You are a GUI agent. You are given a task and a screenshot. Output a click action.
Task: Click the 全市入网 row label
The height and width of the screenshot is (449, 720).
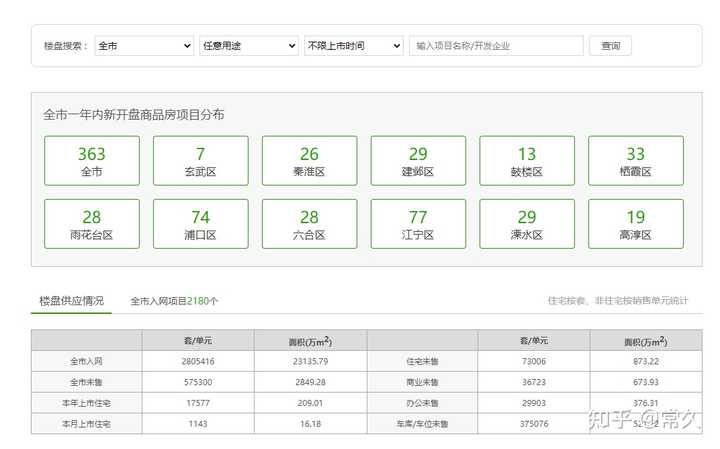(x=86, y=361)
